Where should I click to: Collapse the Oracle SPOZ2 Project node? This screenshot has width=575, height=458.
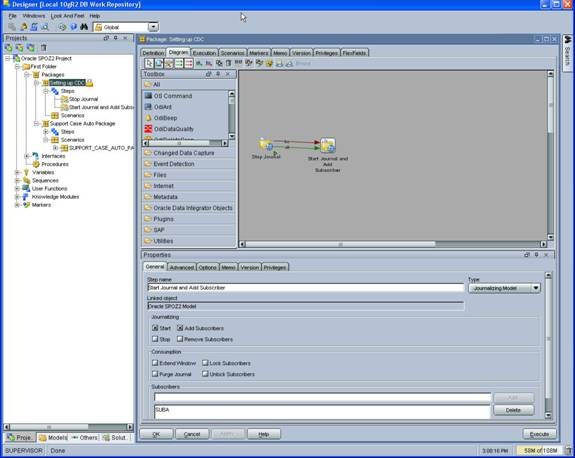coord(8,58)
